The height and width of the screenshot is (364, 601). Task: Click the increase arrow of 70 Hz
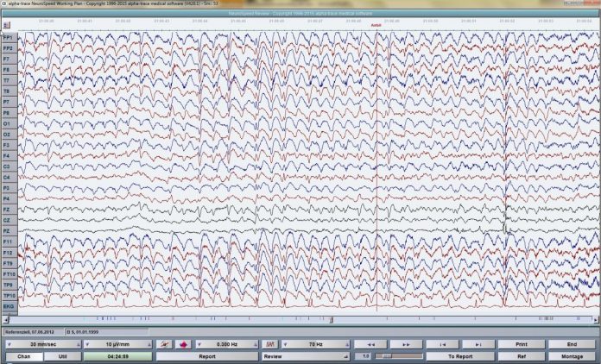tap(348, 344)
